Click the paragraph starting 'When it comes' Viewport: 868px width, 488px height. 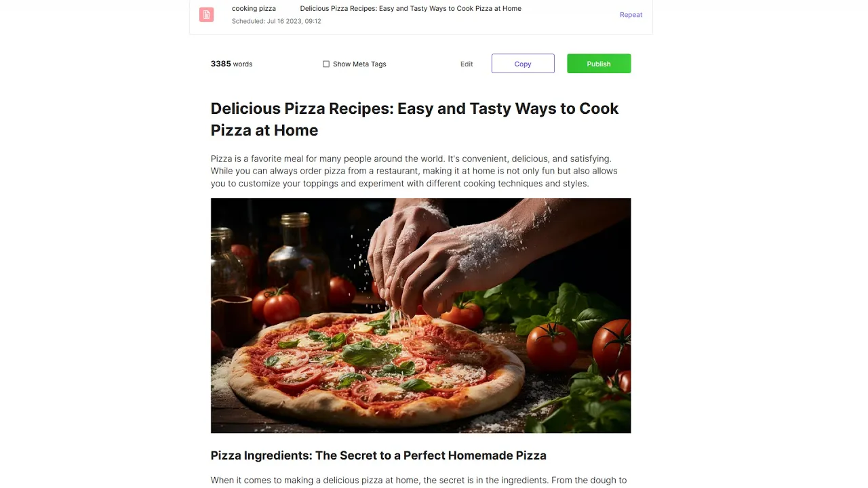(x=418, y=481)
